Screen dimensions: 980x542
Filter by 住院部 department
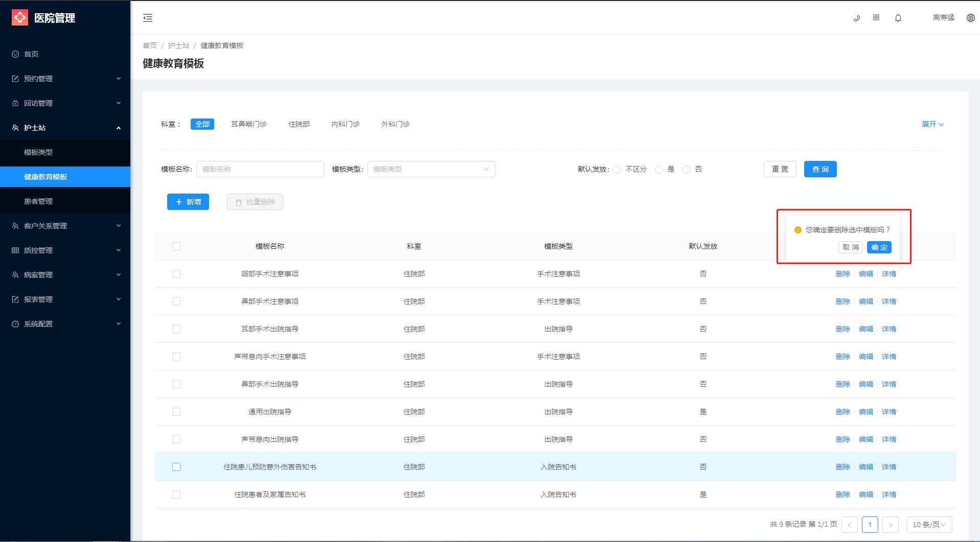click(x=299, y=124)
